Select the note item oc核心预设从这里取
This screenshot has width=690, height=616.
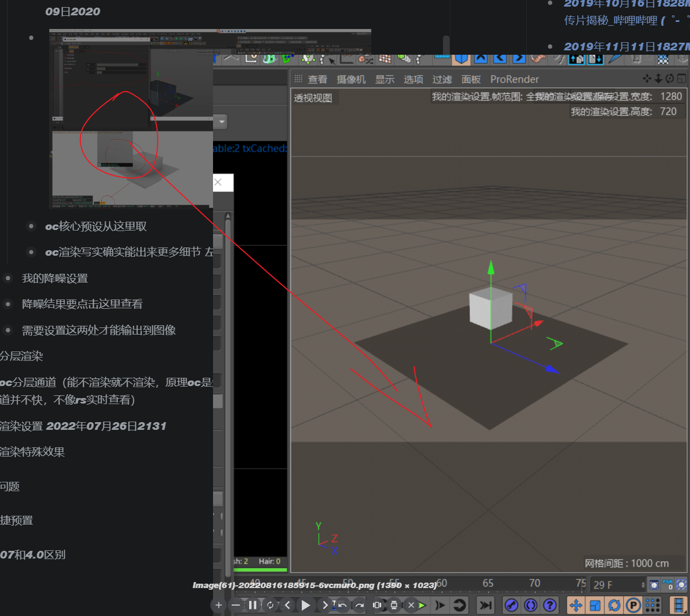point(96,226)
